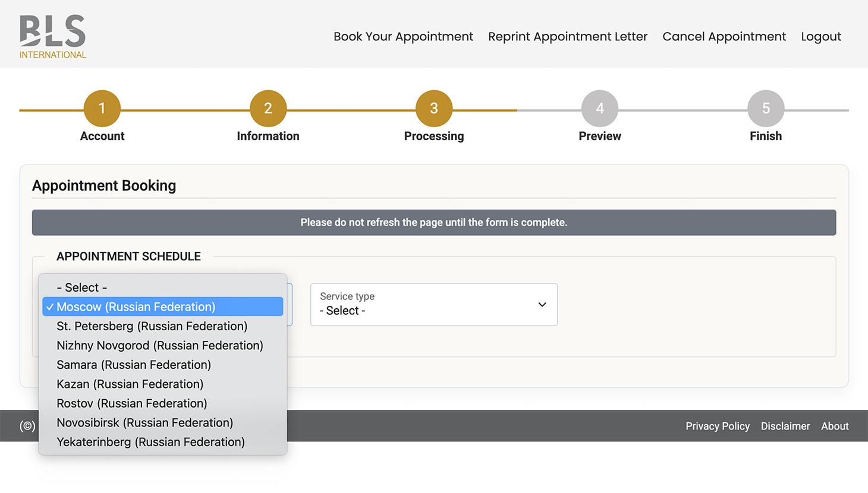Choose the '- Select -' placeholder option
Viewport: 868px width, 493px height.
click(x=82, y=287)
